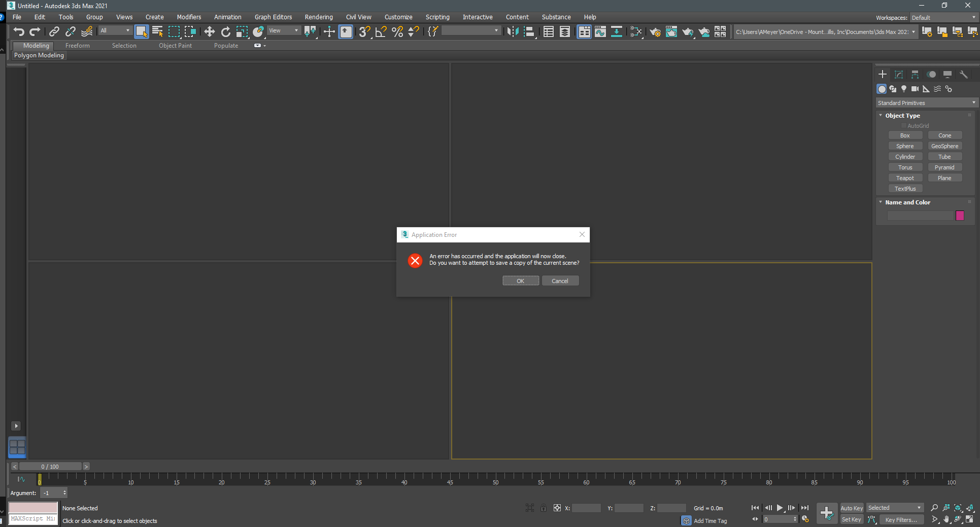
Task: Open the Render Setup dialog
Action: tap(655, 31)
